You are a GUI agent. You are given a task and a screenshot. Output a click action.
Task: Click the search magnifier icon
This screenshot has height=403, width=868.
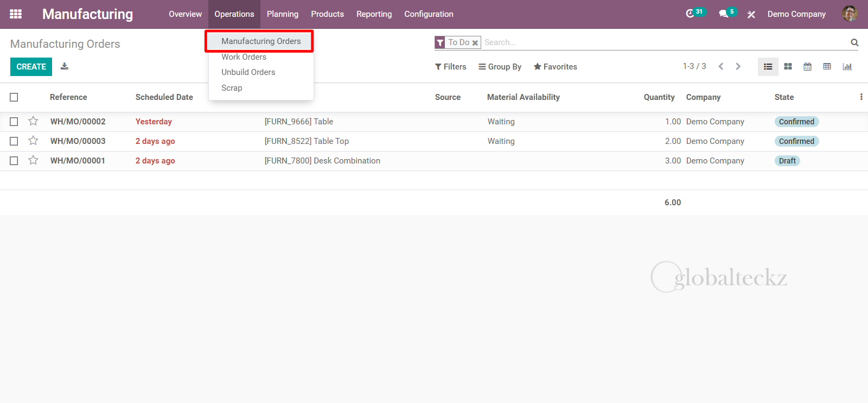click(854, 42)
